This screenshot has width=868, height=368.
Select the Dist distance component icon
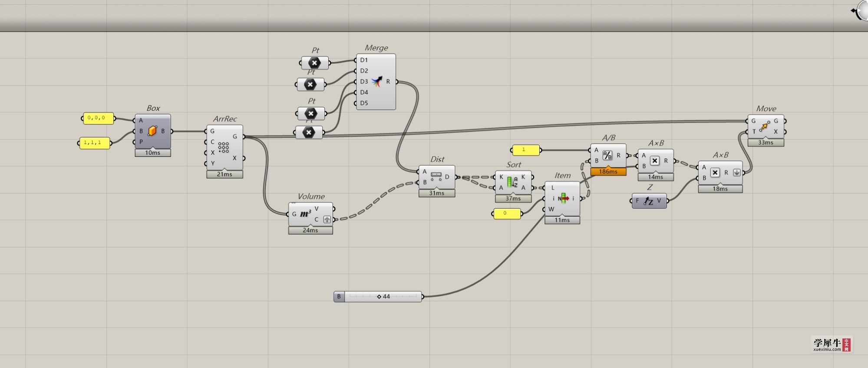click(436, 176)
